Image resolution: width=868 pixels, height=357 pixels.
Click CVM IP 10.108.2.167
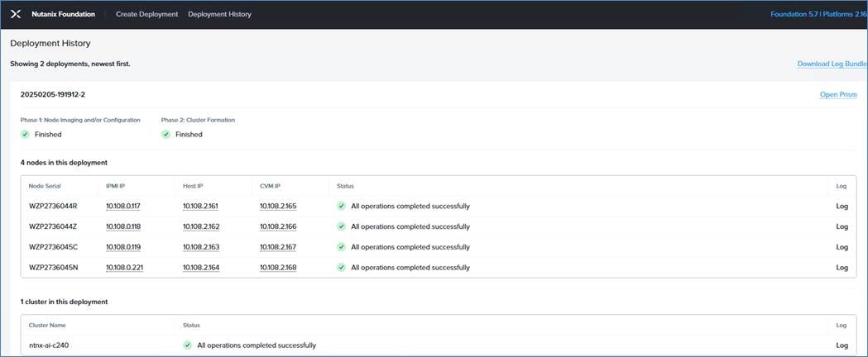pos(278,248)
